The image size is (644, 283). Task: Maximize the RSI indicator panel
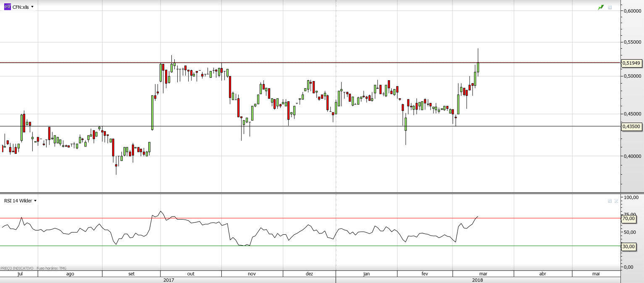(x=610, y=201)
